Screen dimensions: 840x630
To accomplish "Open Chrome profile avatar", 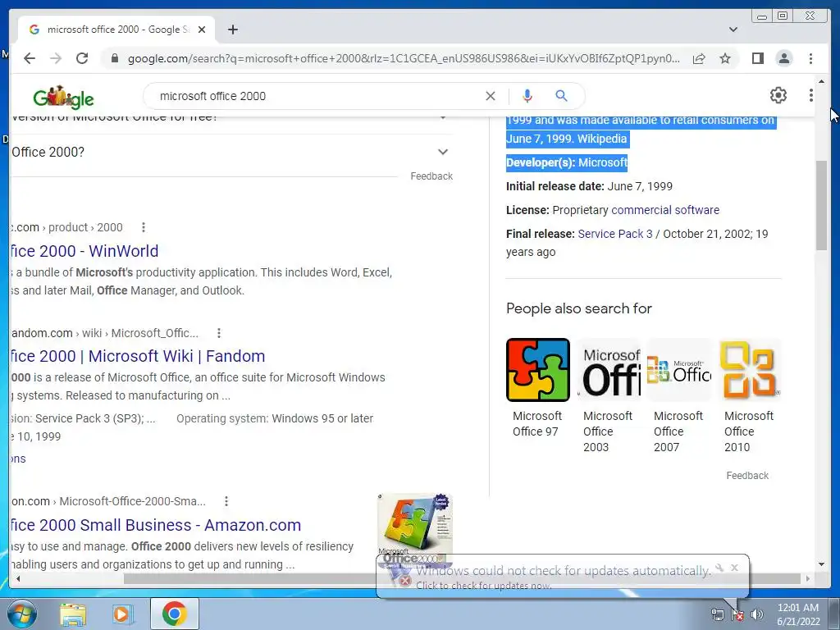I will [x=783, y=58].
